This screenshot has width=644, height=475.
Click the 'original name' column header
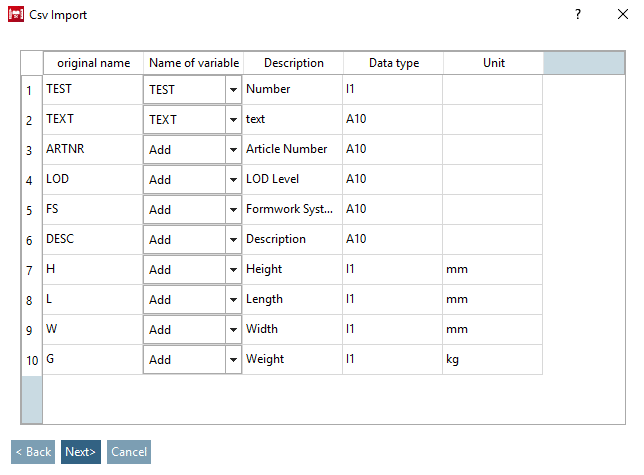(x=93, y=63)
